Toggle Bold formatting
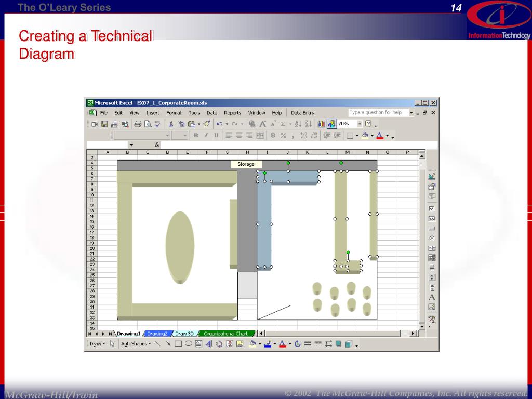 click(196, 136)
